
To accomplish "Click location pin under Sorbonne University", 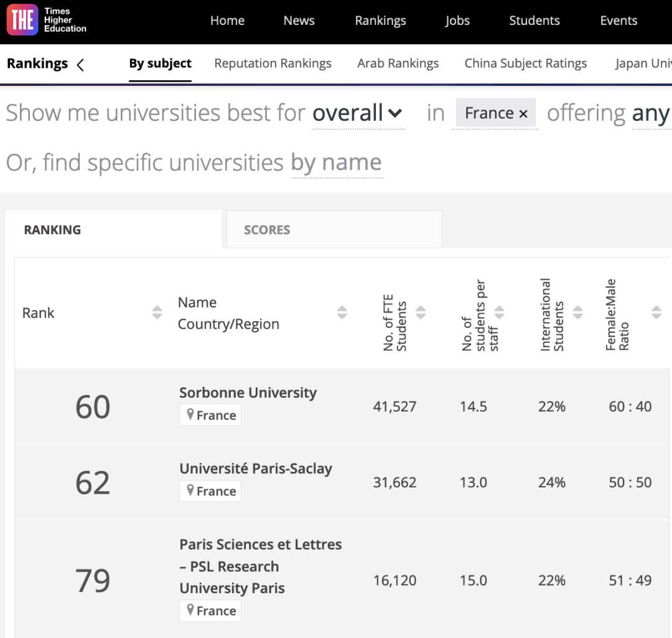I will pyautogui.click(x=190, y=414).
